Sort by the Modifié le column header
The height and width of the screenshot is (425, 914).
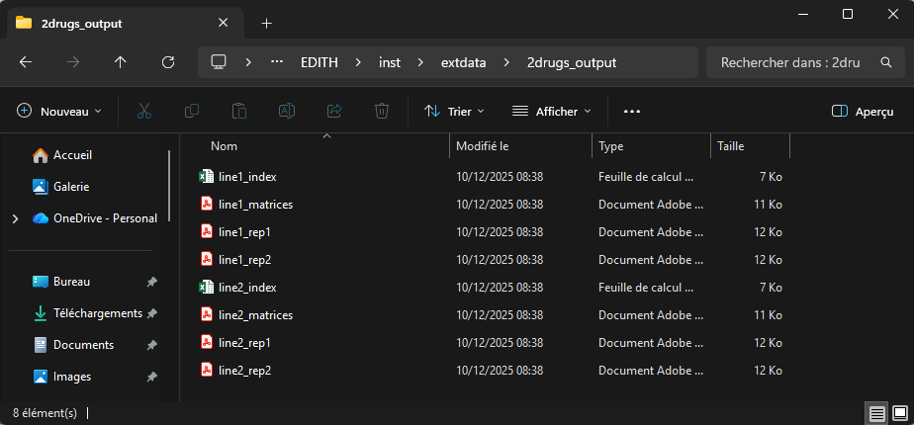click(x=483, y=146)
